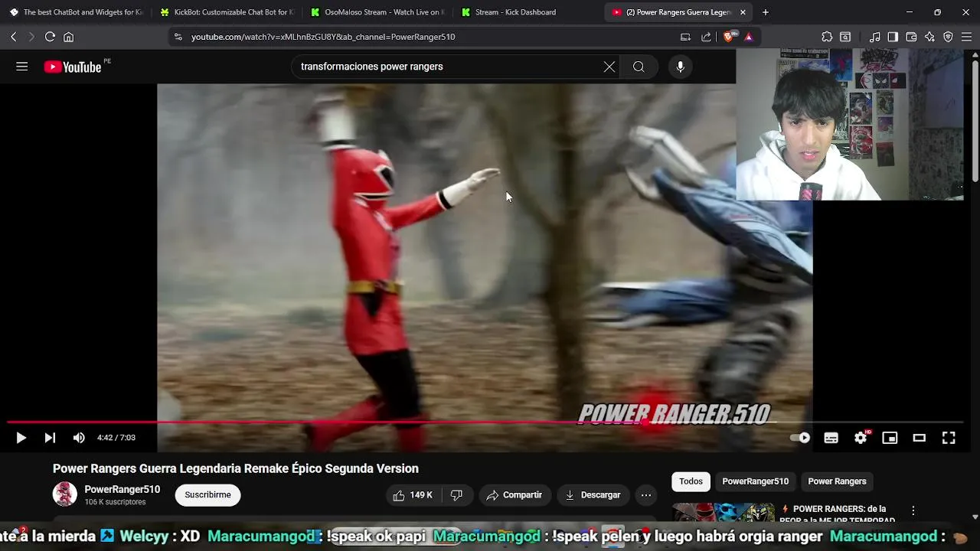Go to the YouTube home logo
Screen dimensions: 980x551
pos(72,67)
